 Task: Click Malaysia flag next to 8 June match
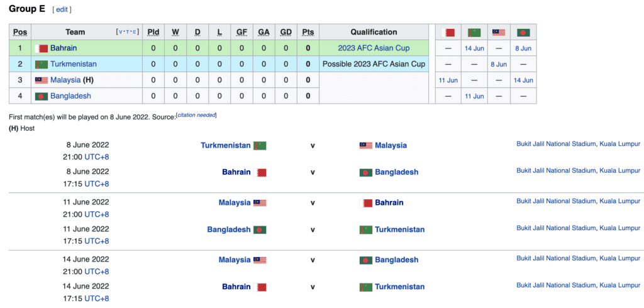tap(366, 145)
